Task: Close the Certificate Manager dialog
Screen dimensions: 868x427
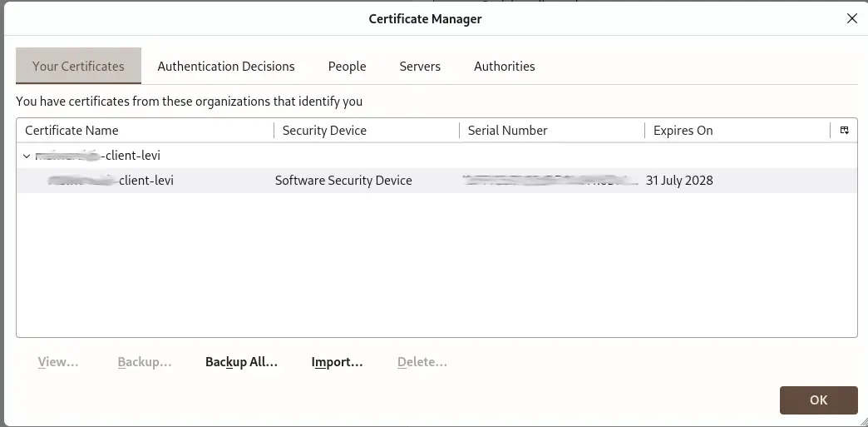Action: [852, 18]
